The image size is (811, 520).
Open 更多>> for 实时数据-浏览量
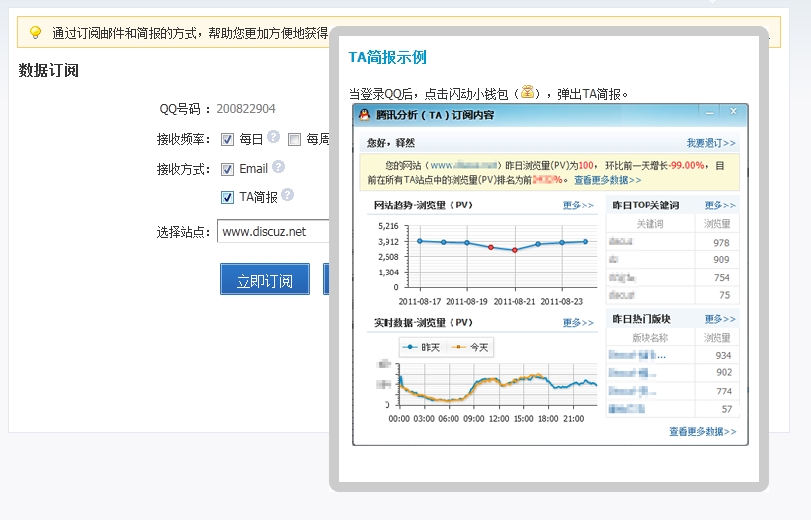point(578,323)
